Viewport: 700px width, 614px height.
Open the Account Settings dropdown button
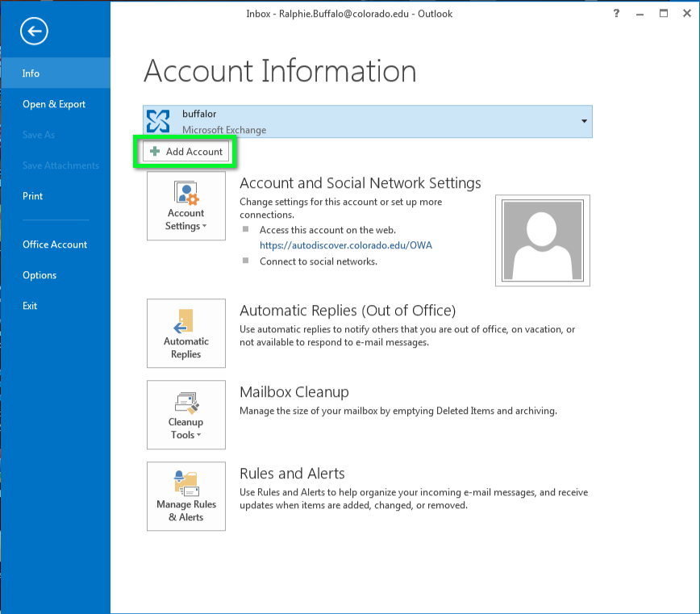point(186,206)
